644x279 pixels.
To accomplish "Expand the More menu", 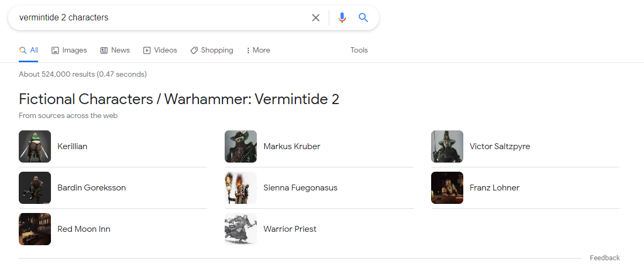I will (x=258, y=50).
